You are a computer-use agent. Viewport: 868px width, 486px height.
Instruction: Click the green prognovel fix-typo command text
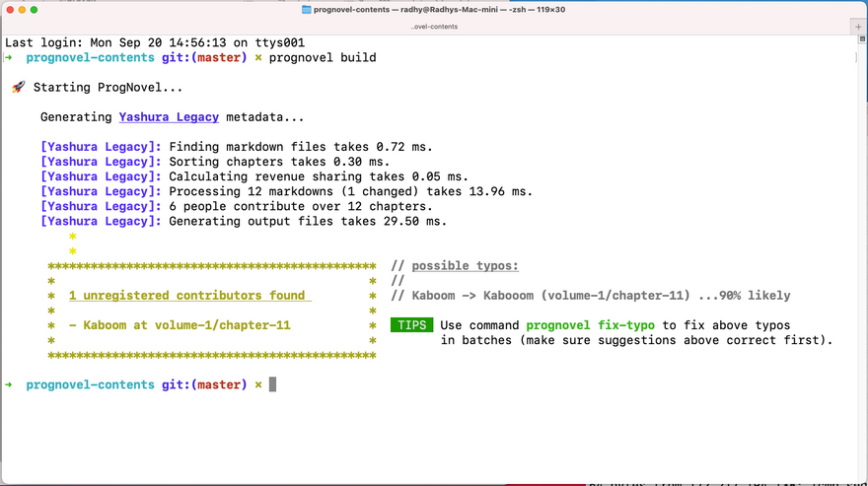coord(590,325)
